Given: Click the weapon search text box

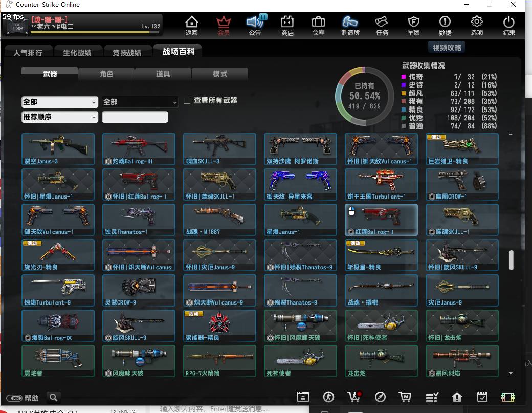Looking at the screenshot, I should tap(135, 117).
